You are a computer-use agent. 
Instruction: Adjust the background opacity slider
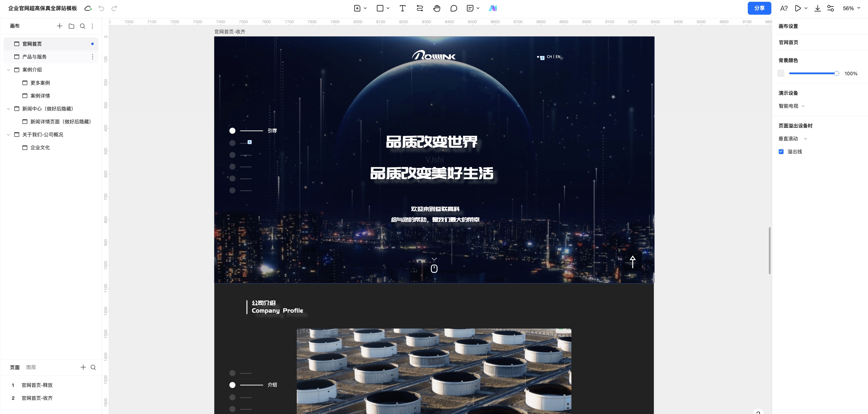[814, 73]
